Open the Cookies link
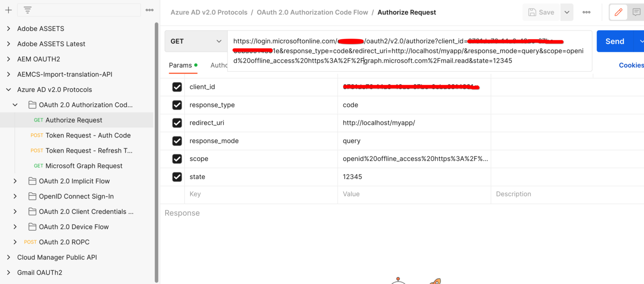 point(631,65)
